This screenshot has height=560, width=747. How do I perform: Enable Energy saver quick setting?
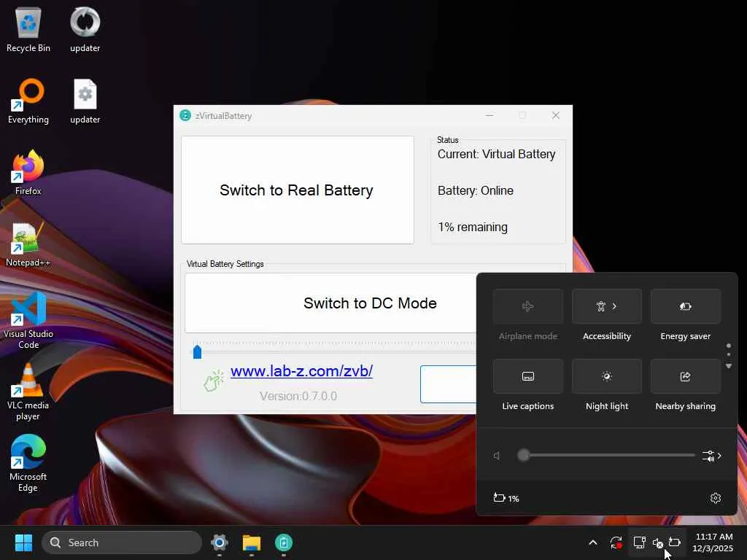pyautogui.click(x=686, y=306)
